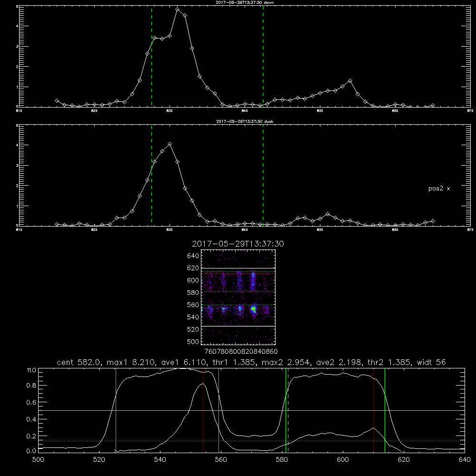476x476 pixels.
Task: Click the '0.6' y-axis label of bottom plot
Action: (31, 402)
